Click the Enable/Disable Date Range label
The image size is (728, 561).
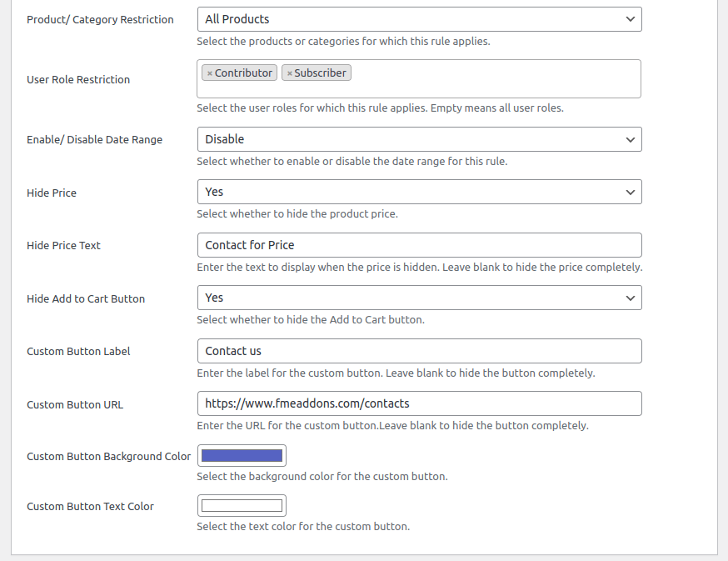pos(94,140)
